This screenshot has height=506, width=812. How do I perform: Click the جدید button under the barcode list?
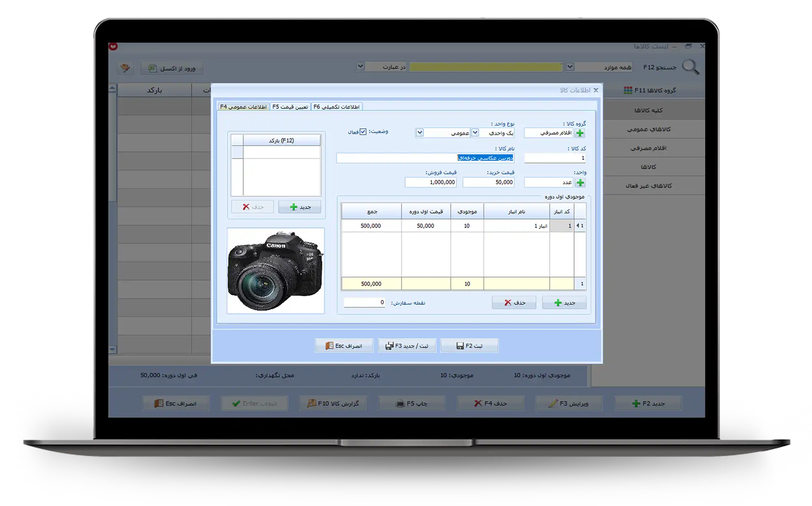[x=300, y=207]
